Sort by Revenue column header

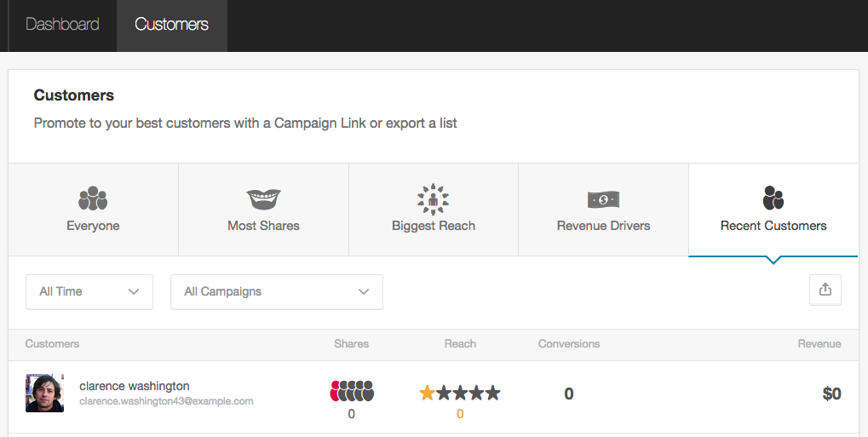click(819, 344)
